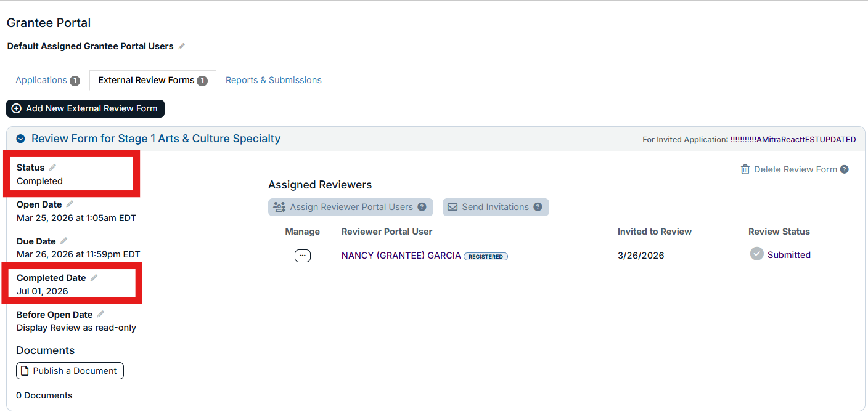The image size is (868, 420).
Task: Open the invited application AMitraReacttESTUPDATED link
Action: tap(793, 140)
